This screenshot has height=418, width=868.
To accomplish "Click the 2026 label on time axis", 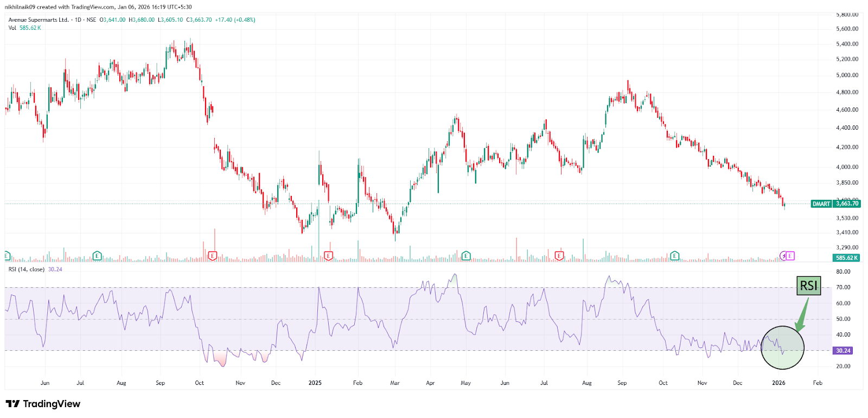I will point(778,383).
